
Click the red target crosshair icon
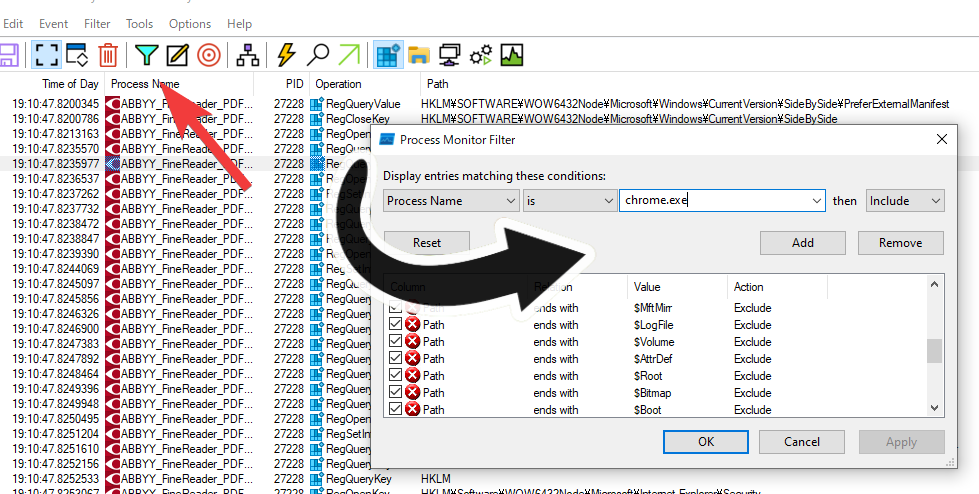(208, 54)
